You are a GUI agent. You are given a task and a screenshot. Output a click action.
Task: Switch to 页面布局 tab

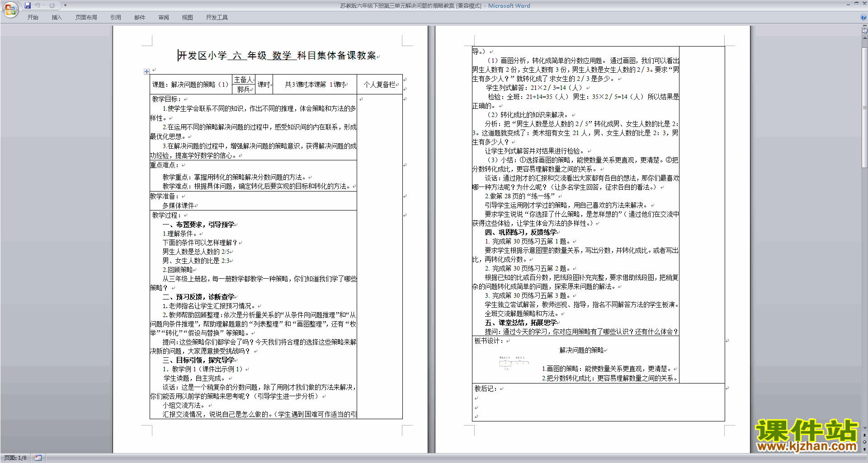(86, 17)
